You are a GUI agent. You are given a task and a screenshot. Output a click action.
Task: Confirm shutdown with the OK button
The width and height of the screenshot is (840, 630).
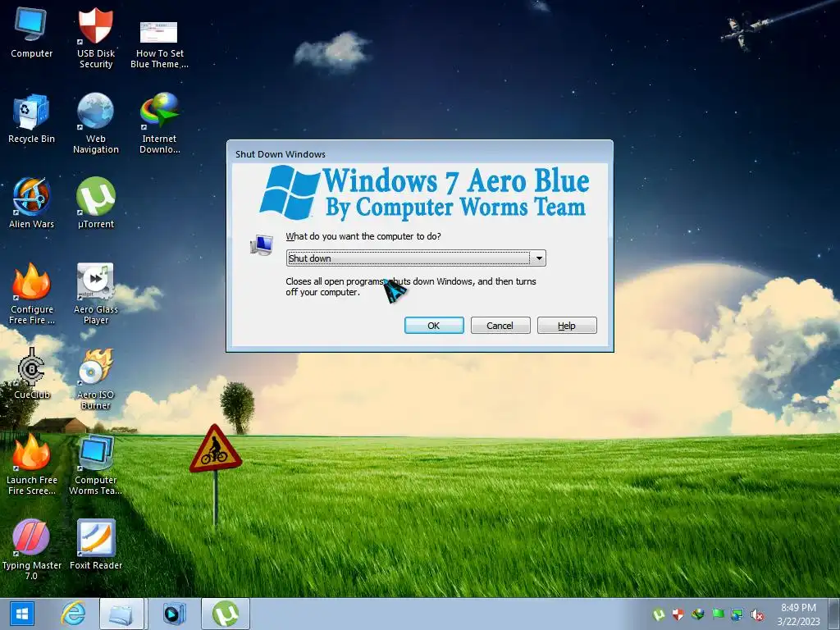(434, 325)
